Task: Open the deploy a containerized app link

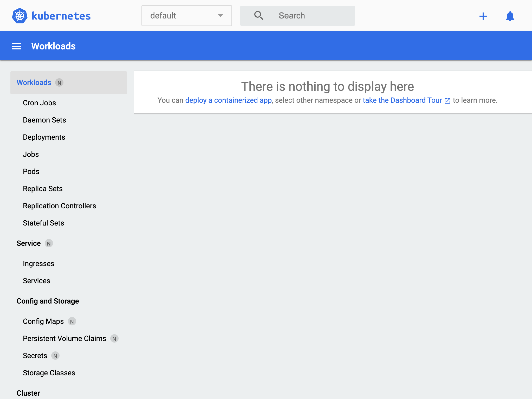Action: (x=228, y=100)
